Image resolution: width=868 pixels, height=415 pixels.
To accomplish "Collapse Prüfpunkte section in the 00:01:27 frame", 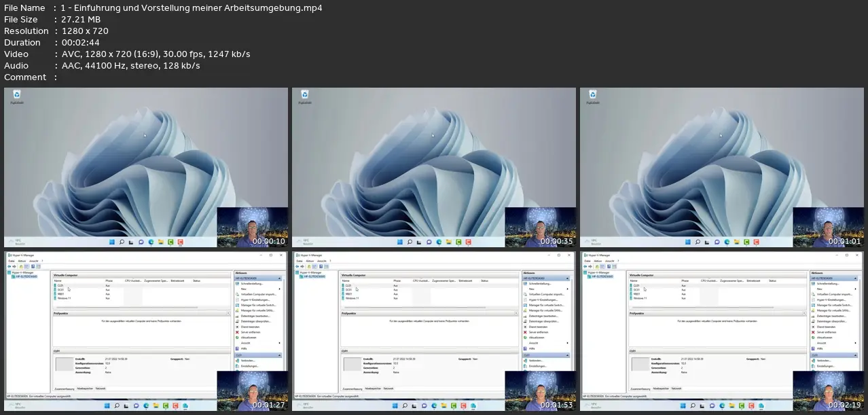I will click(230, 313).
